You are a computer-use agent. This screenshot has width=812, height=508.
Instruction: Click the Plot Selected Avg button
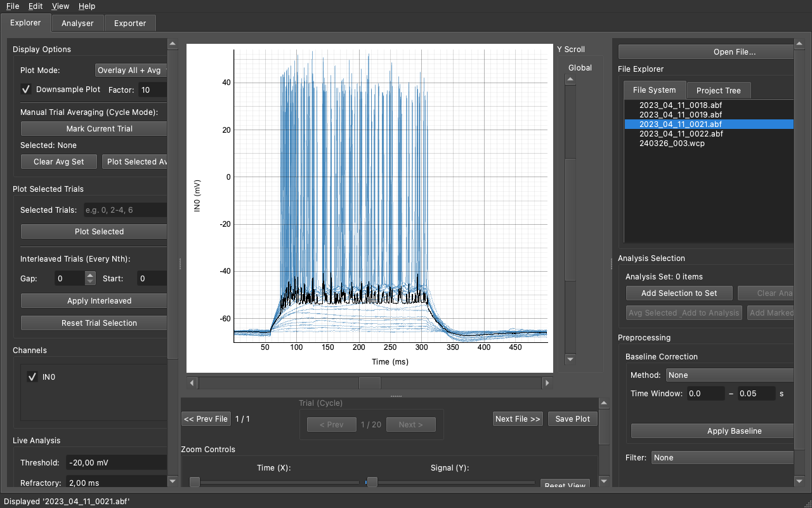[x=134, y=161]
